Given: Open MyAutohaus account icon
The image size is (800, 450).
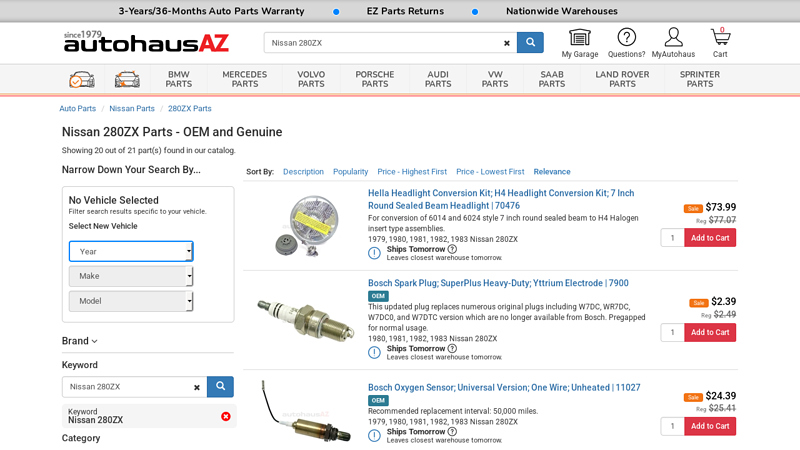Looking at the screenshot, I should (673, 43).
